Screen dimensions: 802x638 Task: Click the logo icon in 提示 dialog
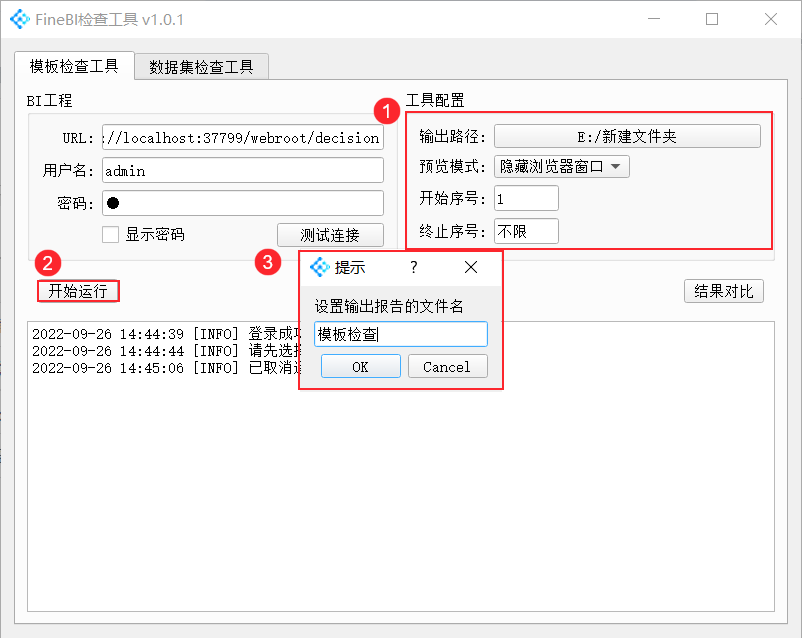320,267
